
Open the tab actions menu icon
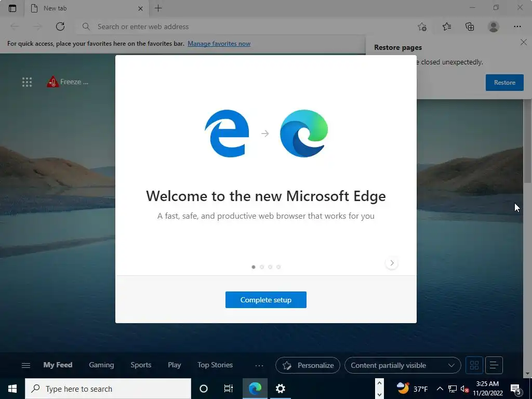[x=12, y=8]
